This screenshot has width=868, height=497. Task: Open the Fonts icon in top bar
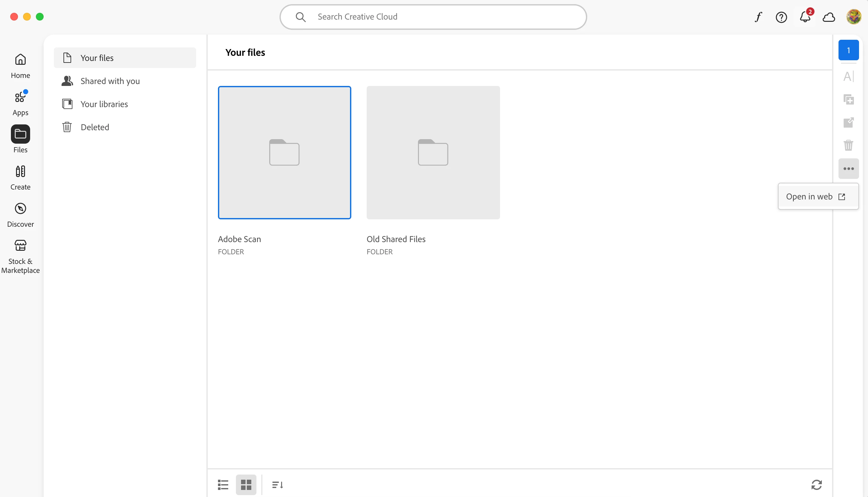pos(758,17)
